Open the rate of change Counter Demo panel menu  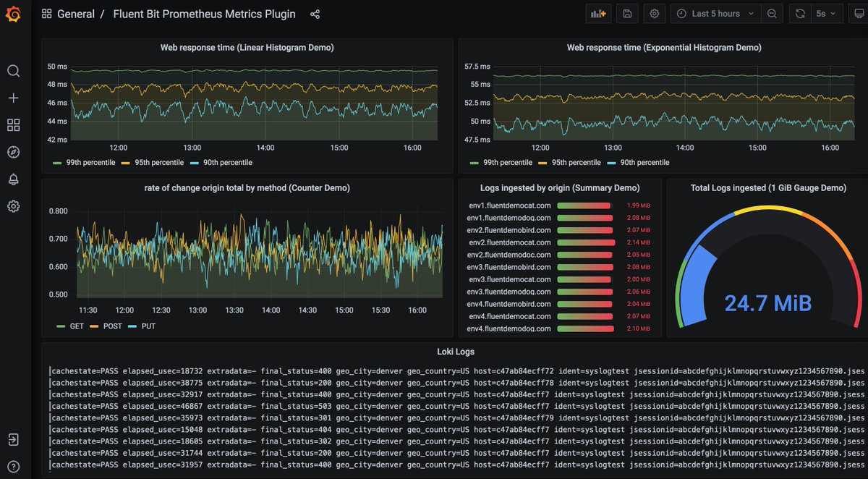point(247,187)
